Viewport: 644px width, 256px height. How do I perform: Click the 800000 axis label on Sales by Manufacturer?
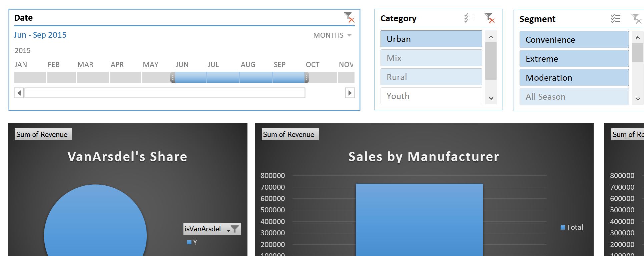(x=273, y=176)
